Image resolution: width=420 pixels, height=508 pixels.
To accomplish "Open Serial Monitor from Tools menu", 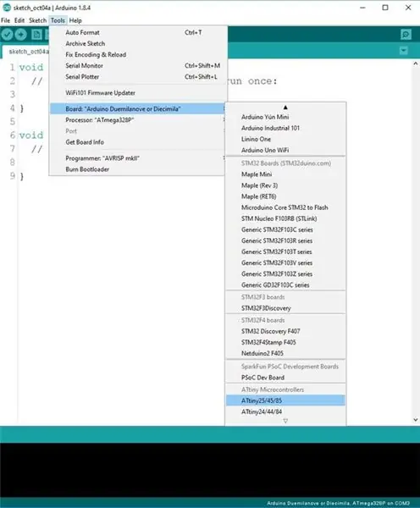I will point(138,65).
